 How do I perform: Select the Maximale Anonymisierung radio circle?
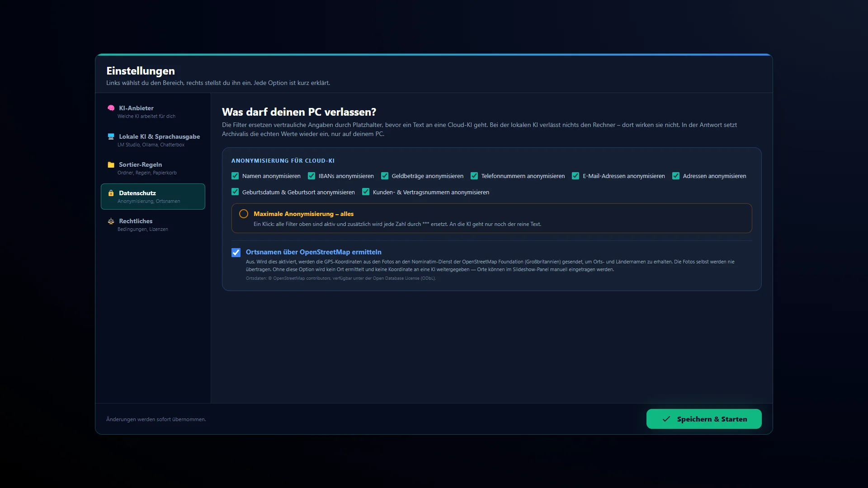(244, 214)
